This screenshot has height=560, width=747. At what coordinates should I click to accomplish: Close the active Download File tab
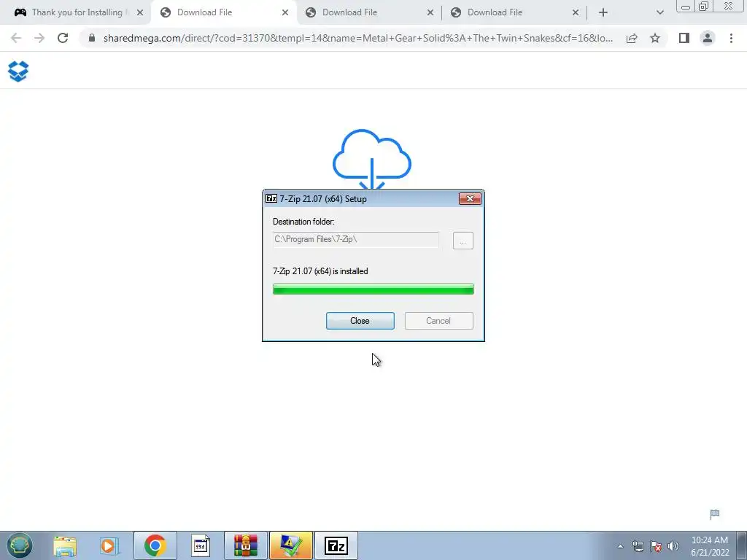pos(285,13)
